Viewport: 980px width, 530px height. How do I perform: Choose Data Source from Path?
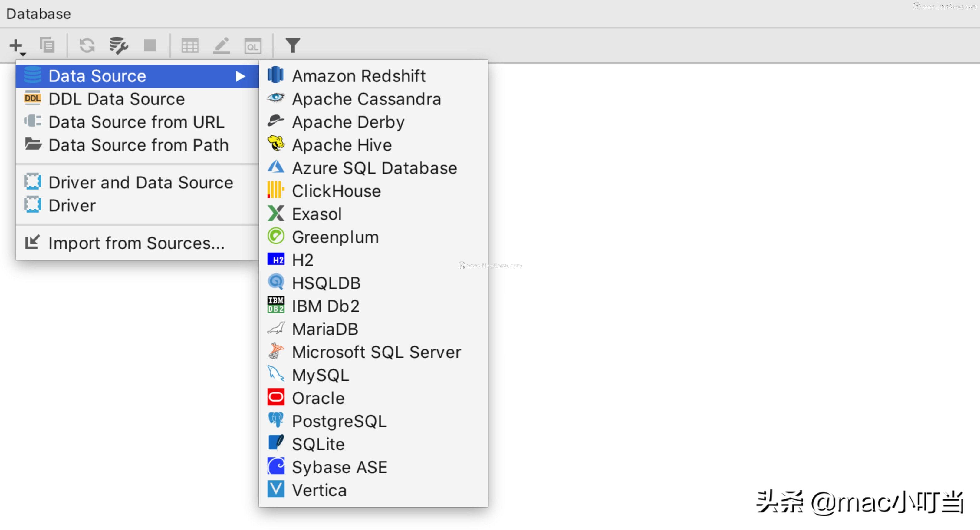(x=139, y=145)
